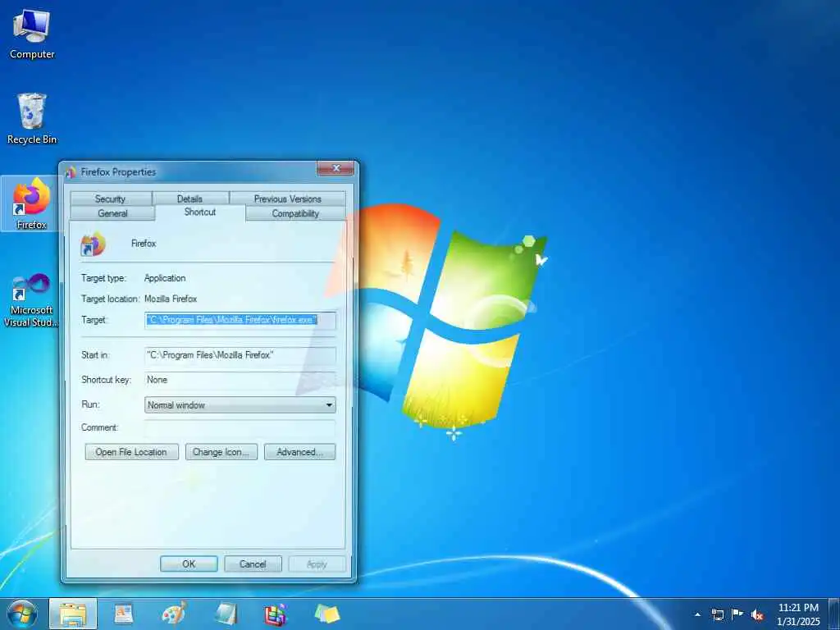
Task: Switch to the General tab
Action: point(112,213)
